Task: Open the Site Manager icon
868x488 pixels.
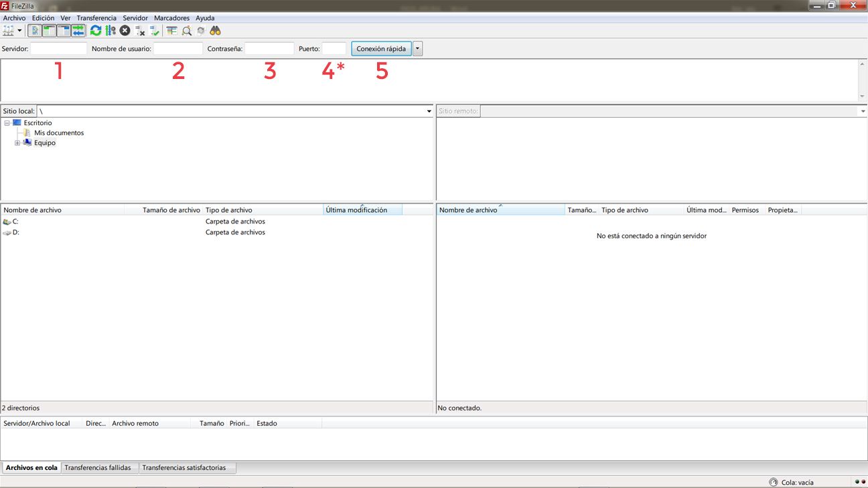Action: click(x=8, y=31)
